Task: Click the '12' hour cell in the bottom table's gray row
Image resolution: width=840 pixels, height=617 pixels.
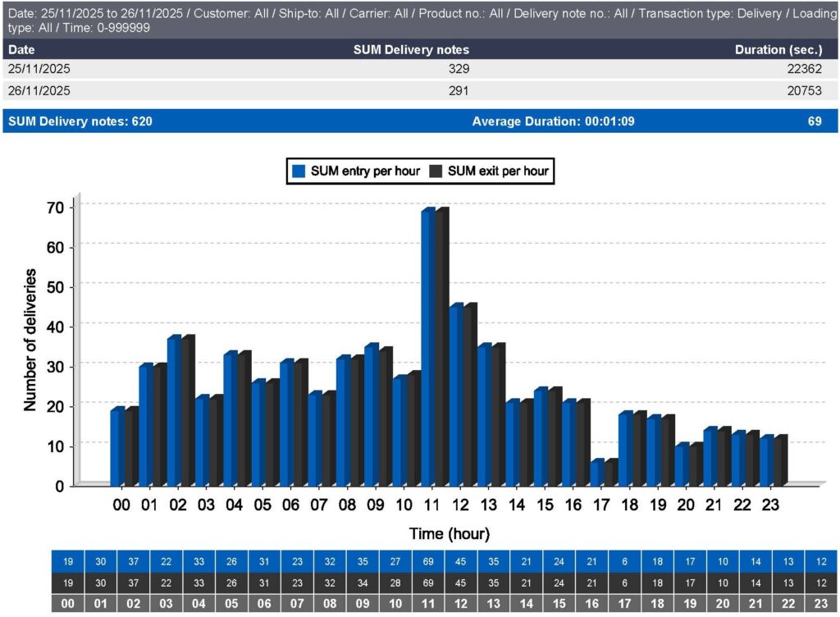Action: 461,604
